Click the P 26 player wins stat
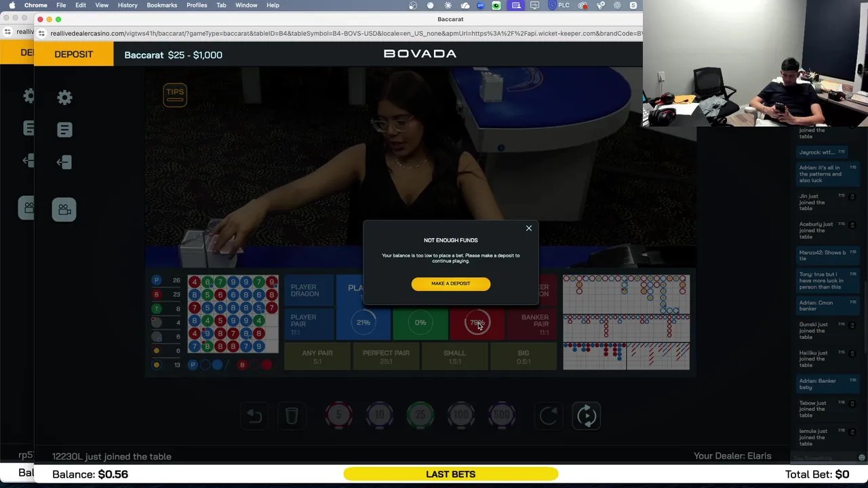 167,280
